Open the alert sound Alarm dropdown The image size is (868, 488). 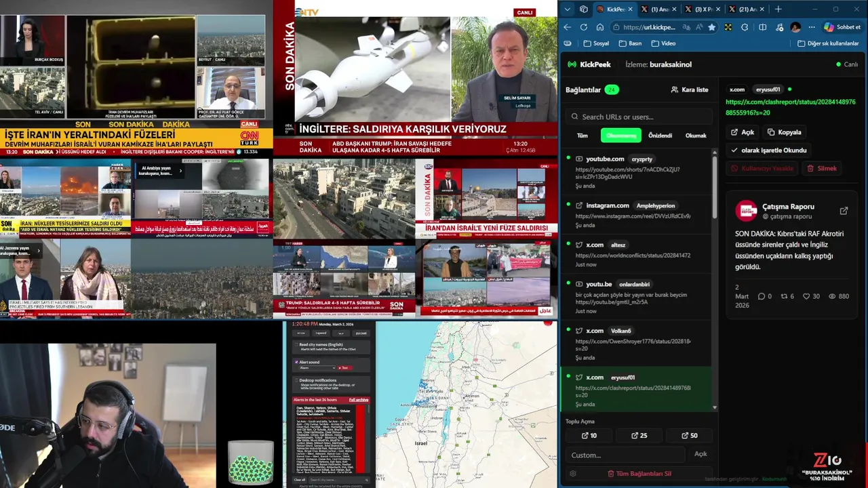point(317,368)
